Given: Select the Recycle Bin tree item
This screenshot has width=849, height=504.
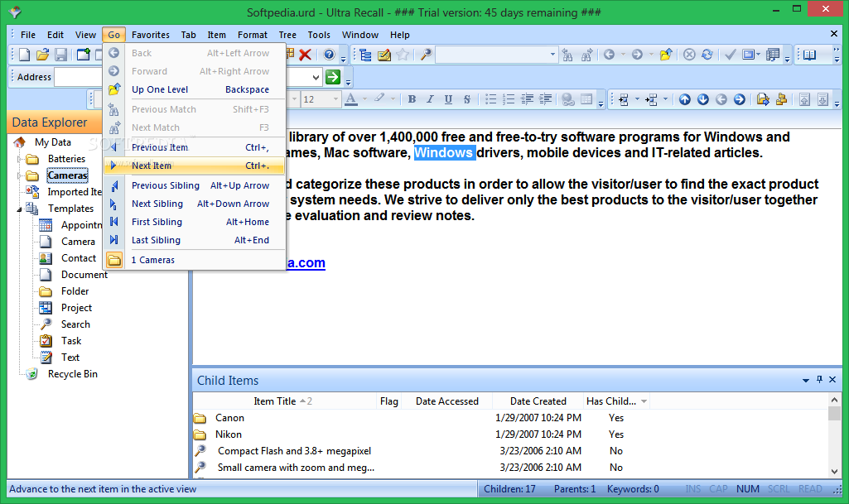Looking at the screenshot, I should coord(73,374).
